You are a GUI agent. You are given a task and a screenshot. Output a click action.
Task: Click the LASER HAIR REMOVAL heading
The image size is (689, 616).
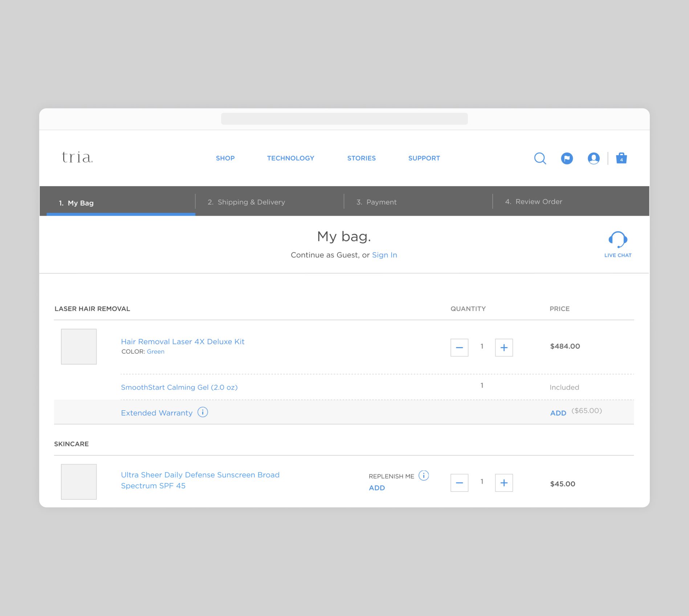pyautogui.click(x=92, y=309)
